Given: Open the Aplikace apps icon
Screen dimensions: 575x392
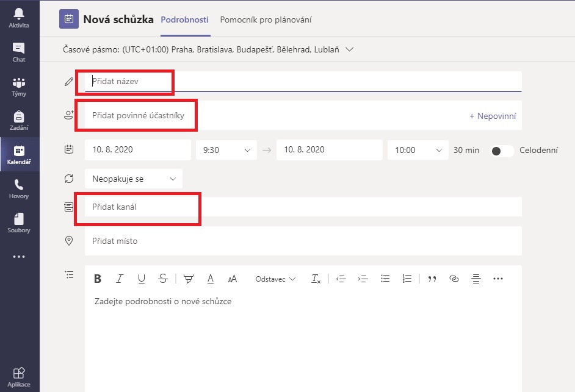Looking at the screenshot, I should coord(19,377).
